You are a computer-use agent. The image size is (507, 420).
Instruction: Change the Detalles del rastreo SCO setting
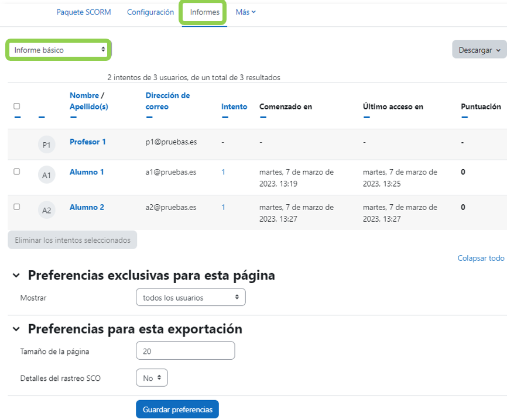tap(151, 377)
